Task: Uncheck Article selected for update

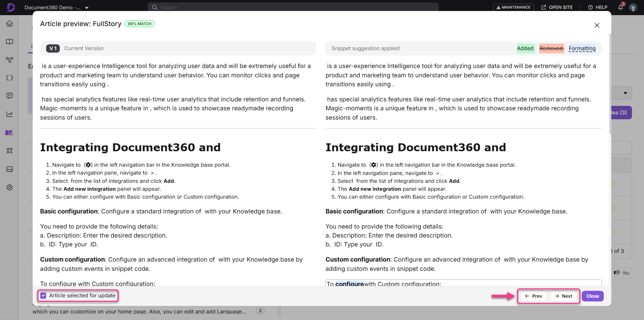Action: pyautogui.click(x=43, y=295)
